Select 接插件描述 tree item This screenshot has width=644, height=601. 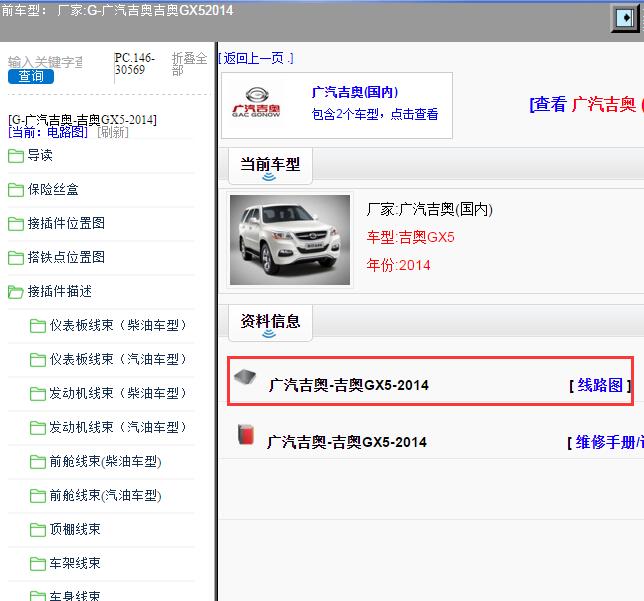click(x=60, y=292)
